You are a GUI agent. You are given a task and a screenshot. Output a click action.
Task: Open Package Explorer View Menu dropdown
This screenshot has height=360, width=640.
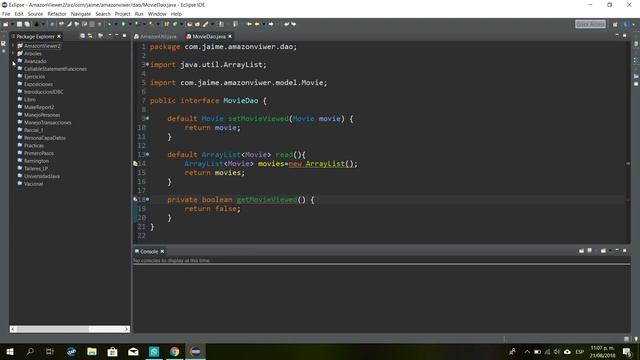(109, 36)
